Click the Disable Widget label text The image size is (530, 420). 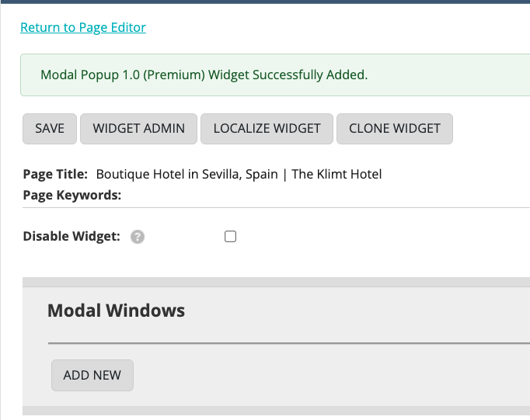[71, 237]
